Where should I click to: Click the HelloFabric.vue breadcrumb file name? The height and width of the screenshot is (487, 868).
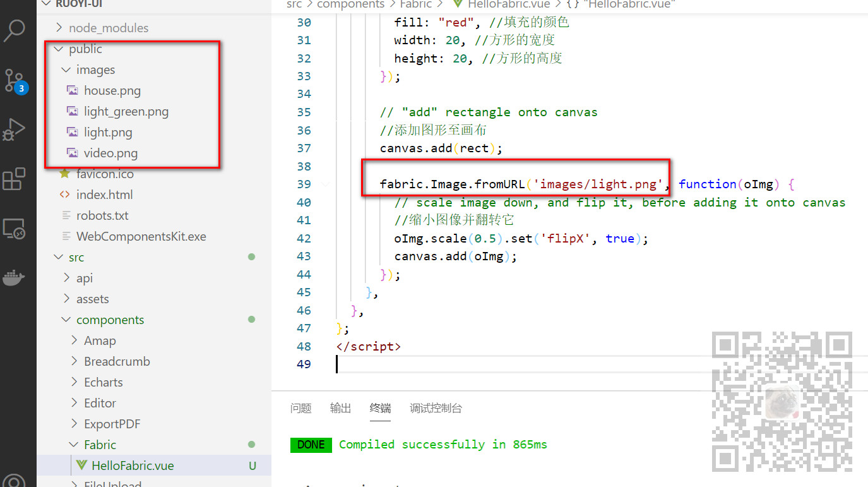509,4
